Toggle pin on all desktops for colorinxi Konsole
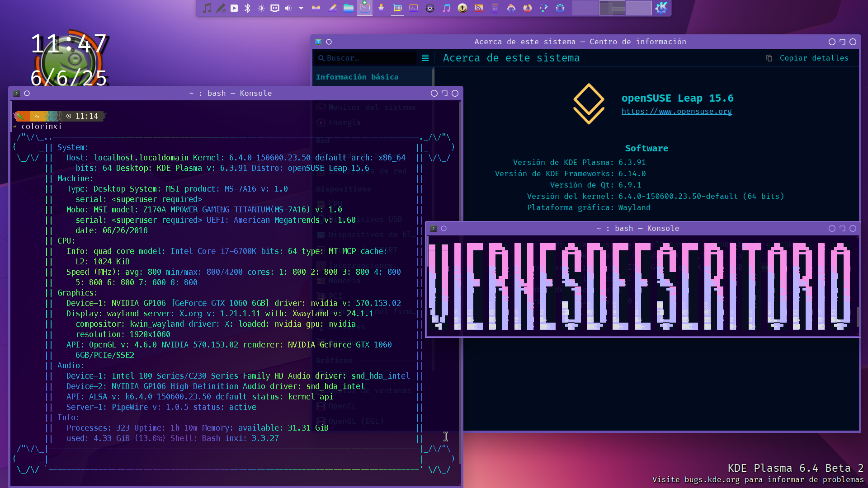 point(27,94)
